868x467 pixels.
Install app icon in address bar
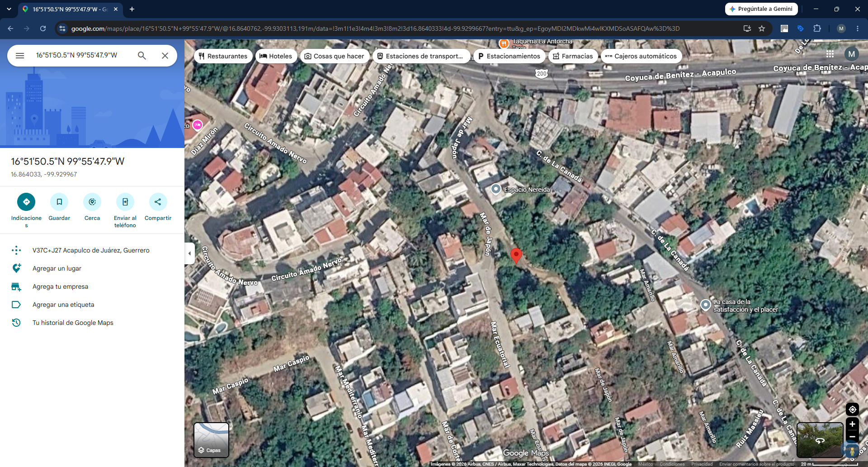pos(747,29)
